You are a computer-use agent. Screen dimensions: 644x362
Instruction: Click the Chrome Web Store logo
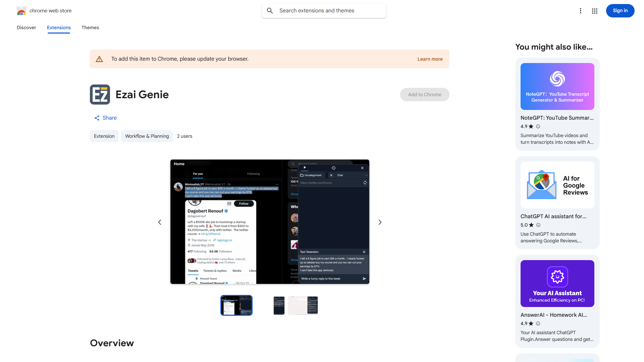tap(21, 11)
